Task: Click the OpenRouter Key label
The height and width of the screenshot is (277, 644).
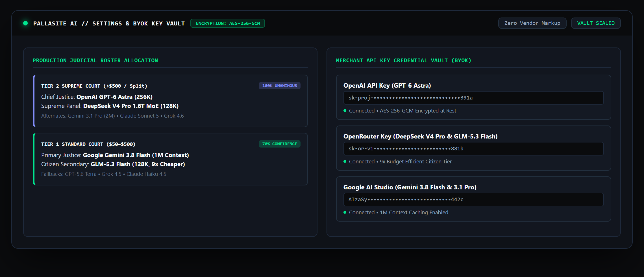Action: [x=420, y=137]
